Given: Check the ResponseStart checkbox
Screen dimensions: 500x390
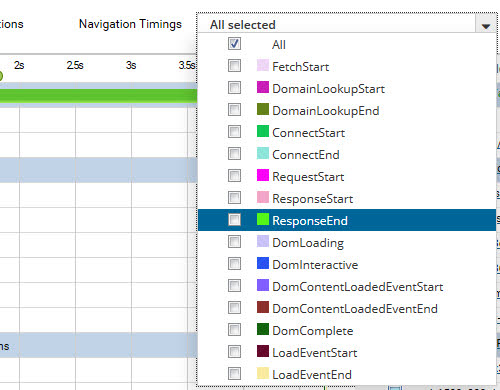Looking at the screenshot, I should pyautogui.click(x=234, y=198).
